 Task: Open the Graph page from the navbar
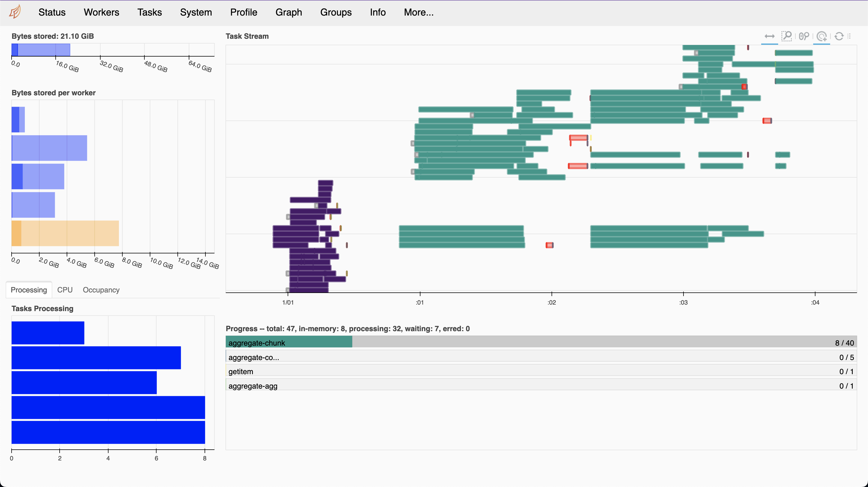coord(288,12)
